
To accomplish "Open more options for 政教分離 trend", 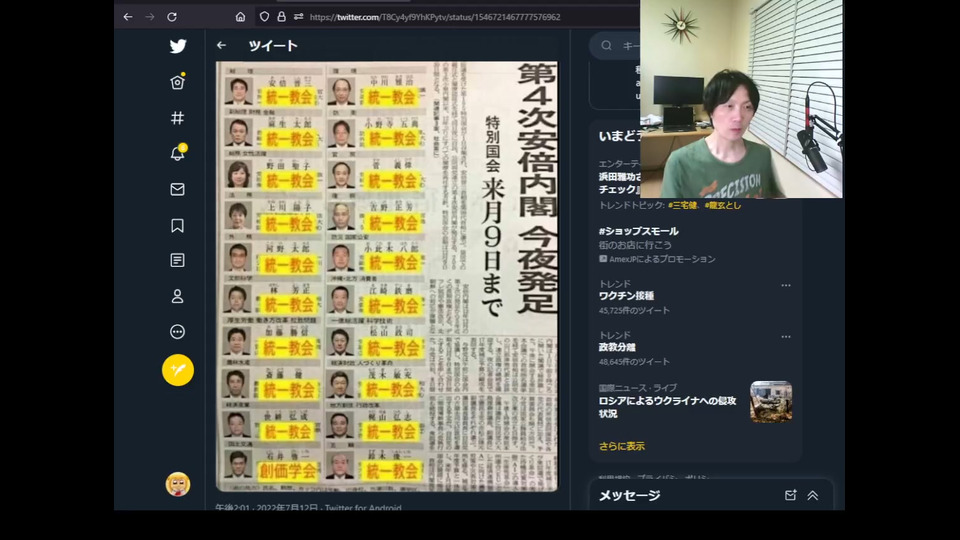I will 786,337.
